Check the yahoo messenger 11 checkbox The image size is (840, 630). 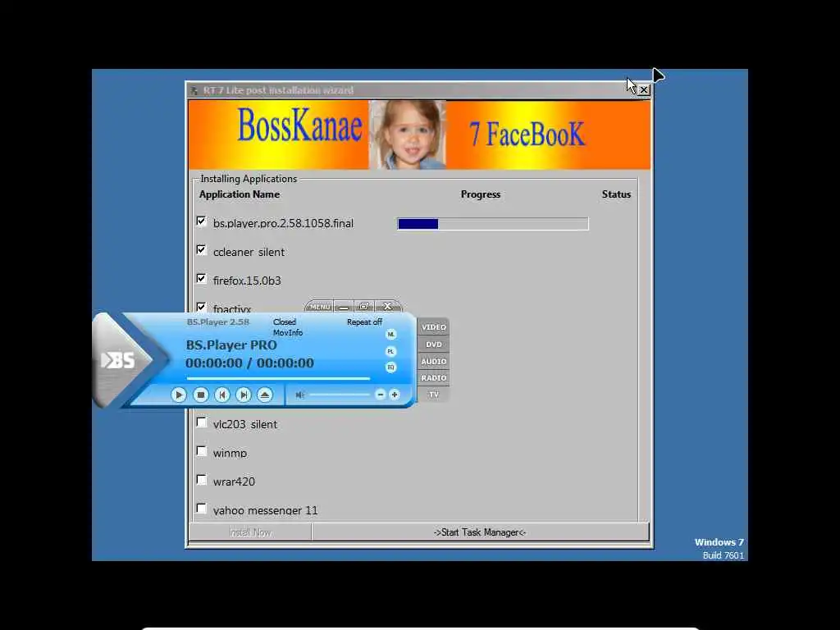coord(202,509)
